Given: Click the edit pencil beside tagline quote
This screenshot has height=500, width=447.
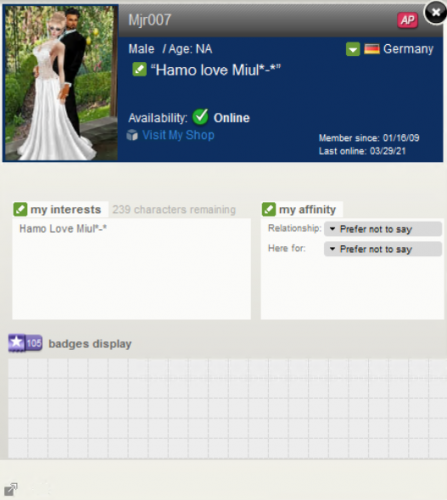Looking at the screenshot, I should pos(139,70).
